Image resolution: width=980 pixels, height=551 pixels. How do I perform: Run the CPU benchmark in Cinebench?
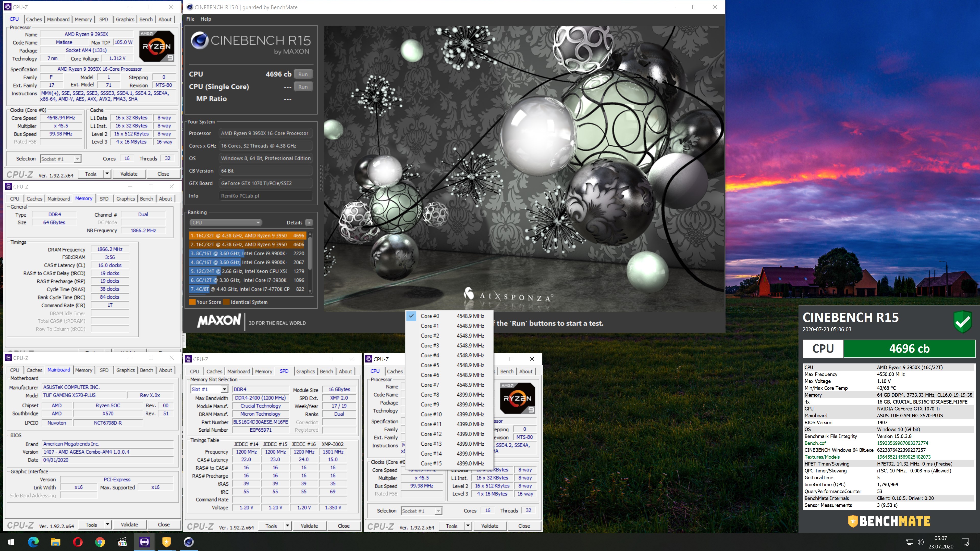pos(303,74)
